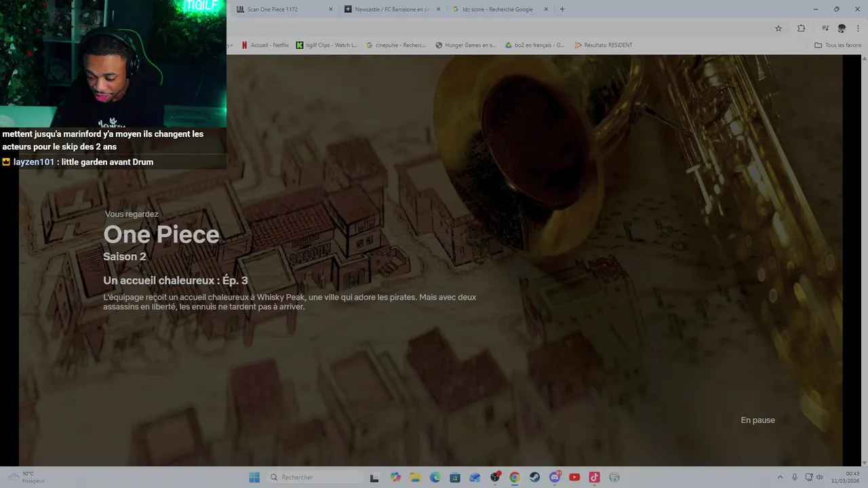The width and height of the screenshot is (868, 488).
Task: Open the Chrome three-dot menu
Action: [858, 28]
